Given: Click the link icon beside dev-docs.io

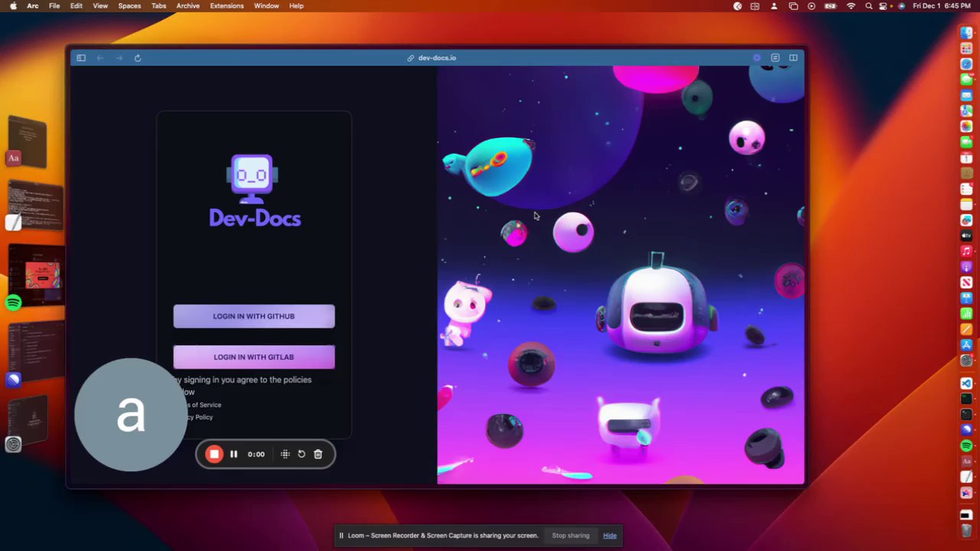Looking at the screenshot, I should tap(410, 58).
